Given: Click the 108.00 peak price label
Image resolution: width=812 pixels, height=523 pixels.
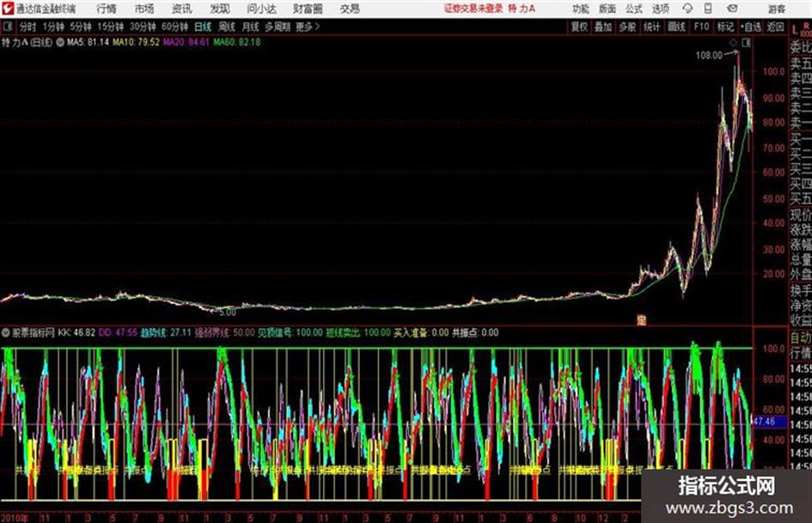Looking at the screenshot, I should click(708, 56).
